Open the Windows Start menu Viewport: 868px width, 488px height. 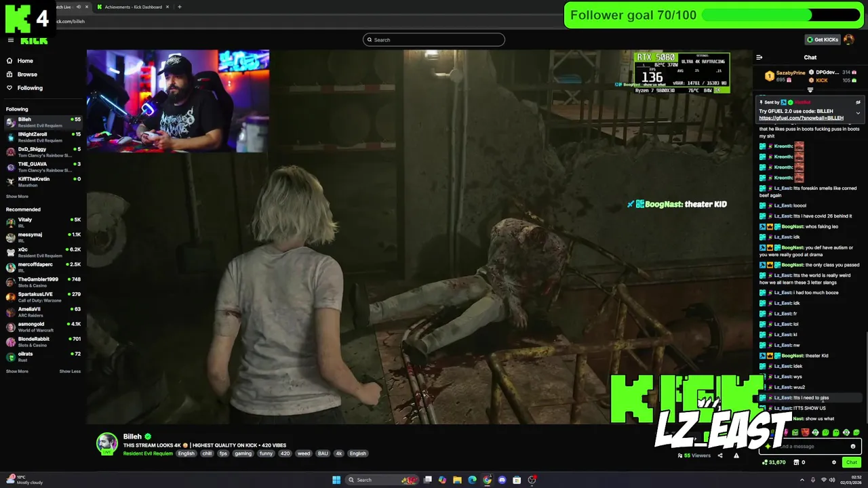point(336,480)
